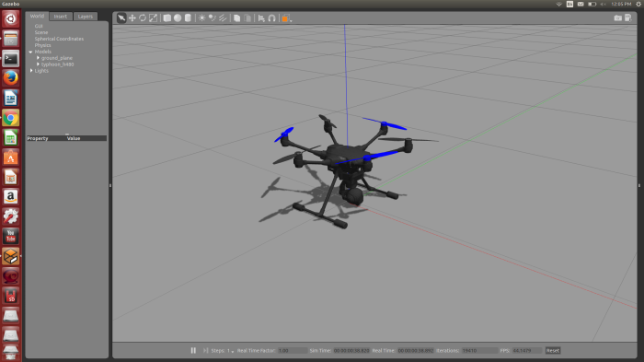Expand the Lights tree node
The width and height of the screenshot is (644, 362).
(31, 71)
